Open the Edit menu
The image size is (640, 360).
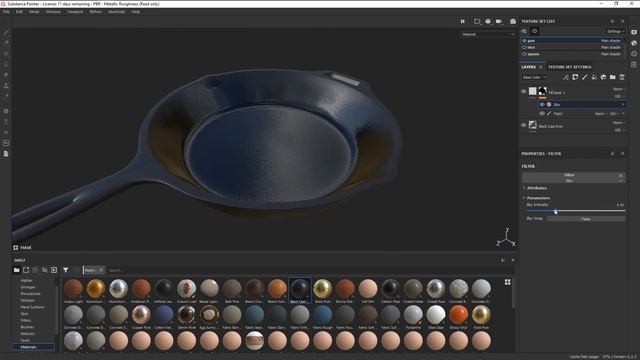click(x=19, y=12)
